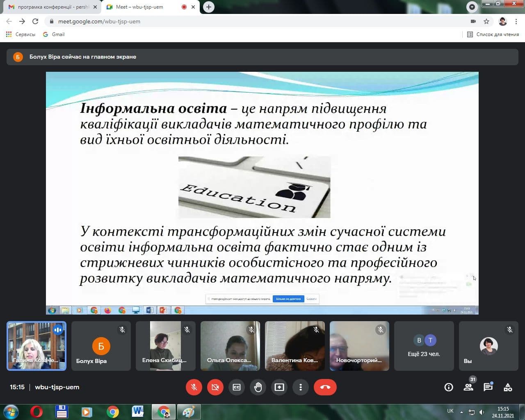Show the participants list with 31 badge
Image resolution: width=525 pixels, height=420 pixels.
coord(468,386)
